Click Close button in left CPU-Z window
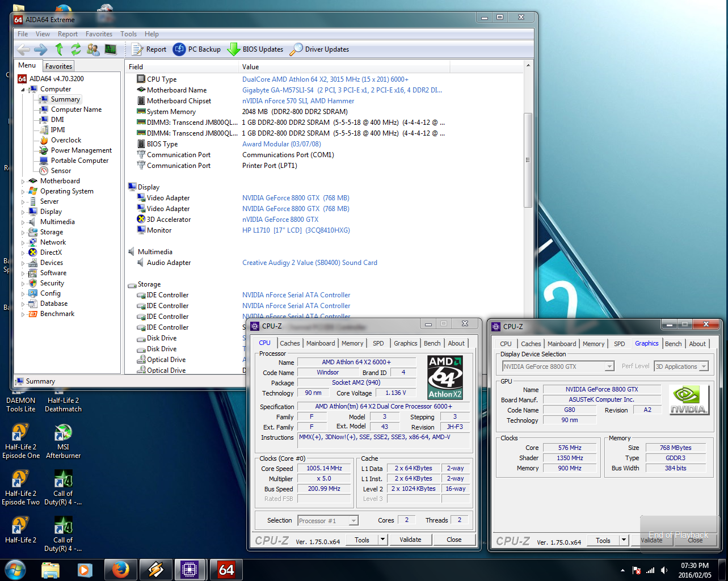The width and height of the screenshot is (728, 581). [454, 540]
